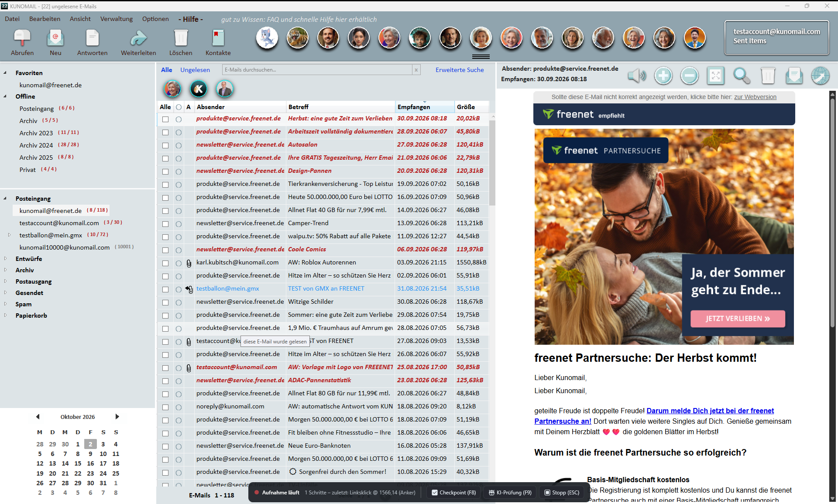Toggle read circle for Coole Comics email

coord(179,250)
